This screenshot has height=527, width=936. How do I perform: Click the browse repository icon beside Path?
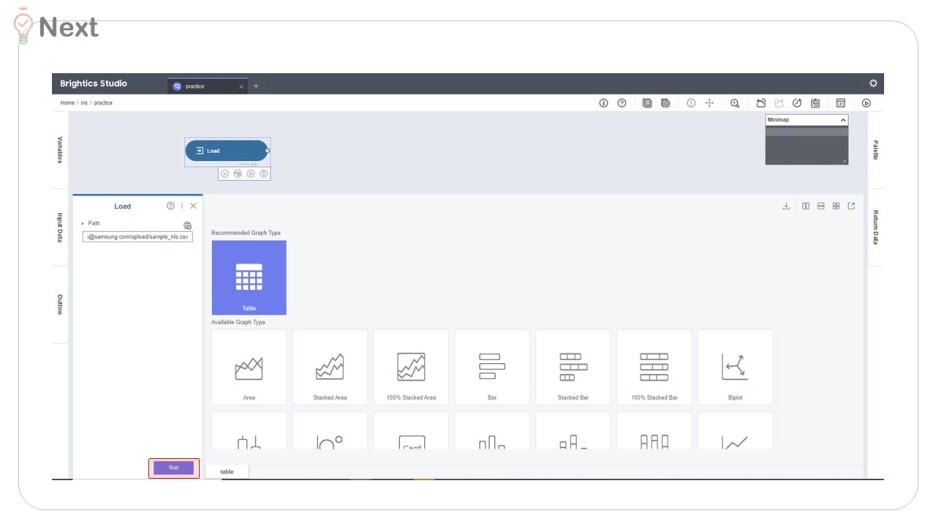(187, 226)
